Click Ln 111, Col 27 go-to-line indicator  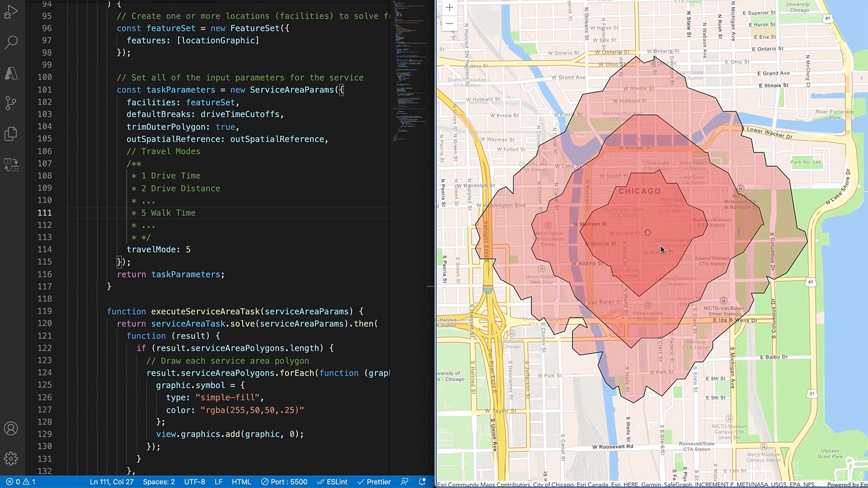click(x=112, y=482)
